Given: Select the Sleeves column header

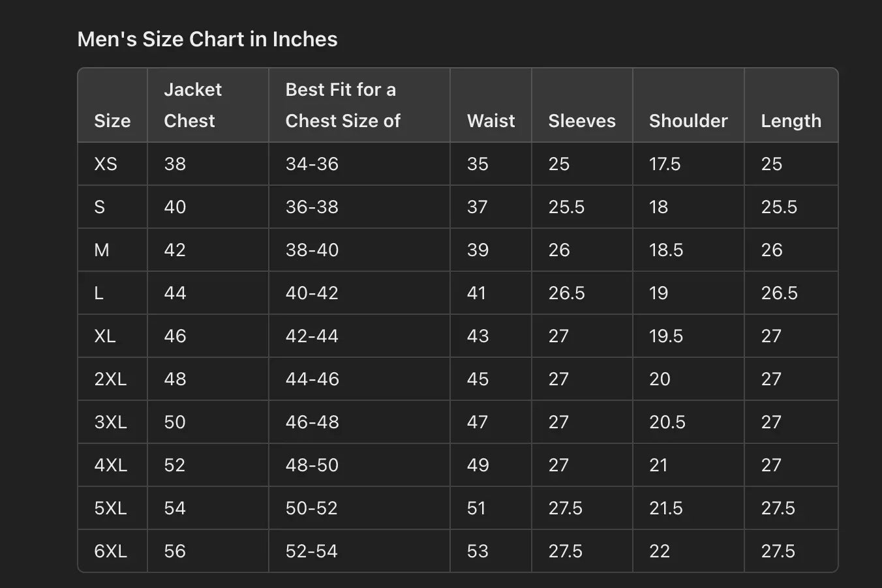Looking at the screenshot, I should (x=581, y=121).
